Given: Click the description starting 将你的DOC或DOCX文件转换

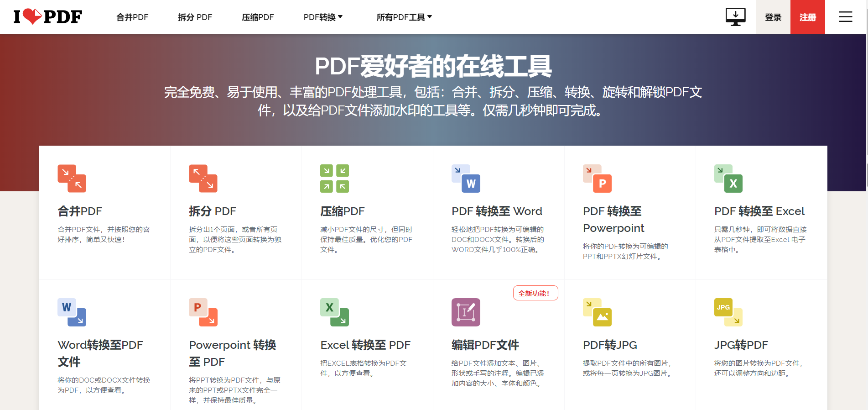Looking at the screenshot, I should click(104, 385).
